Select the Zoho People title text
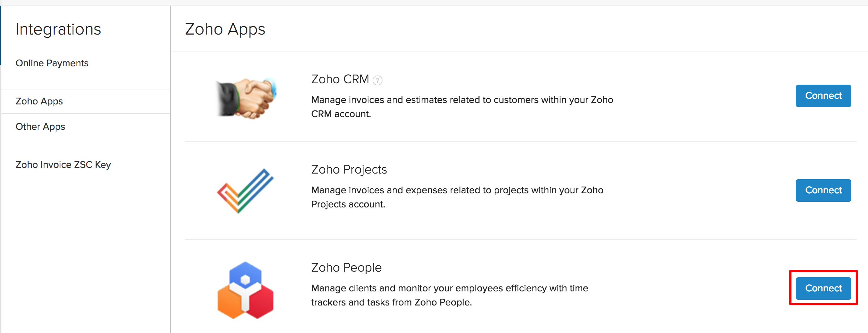868x333 pixels. pyautogui.click(x=346, y=267)
